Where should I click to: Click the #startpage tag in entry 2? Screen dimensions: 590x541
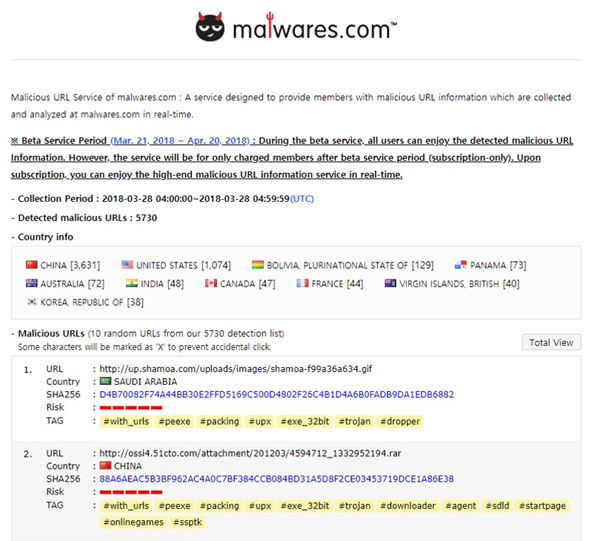542,506
